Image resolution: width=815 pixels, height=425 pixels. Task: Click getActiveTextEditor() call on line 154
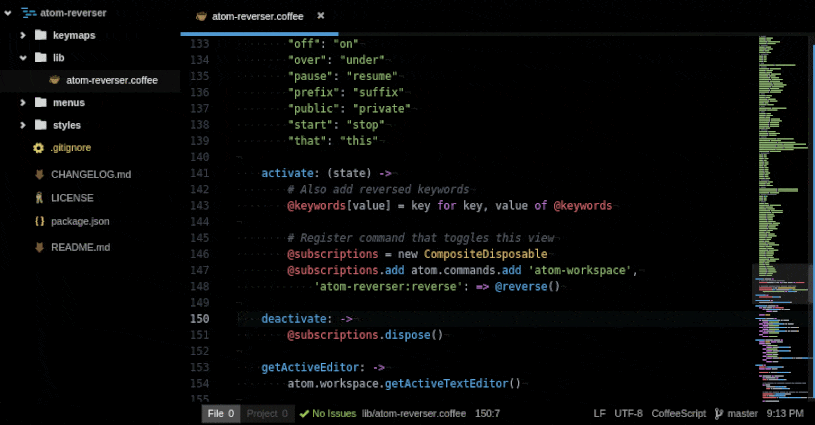pos(453,383)
